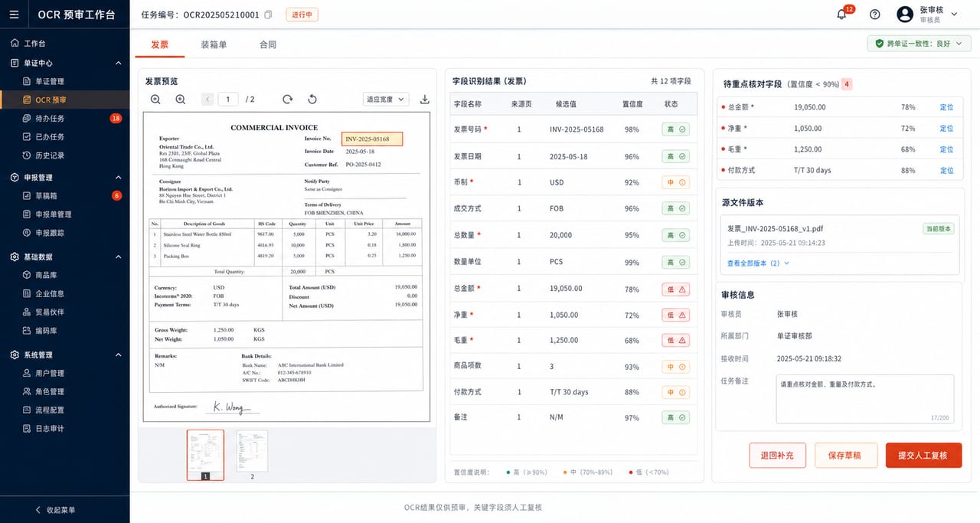980x523 pixels.
Task: Collapse the 基础数据 section chevron
Action: pos(118,257)
